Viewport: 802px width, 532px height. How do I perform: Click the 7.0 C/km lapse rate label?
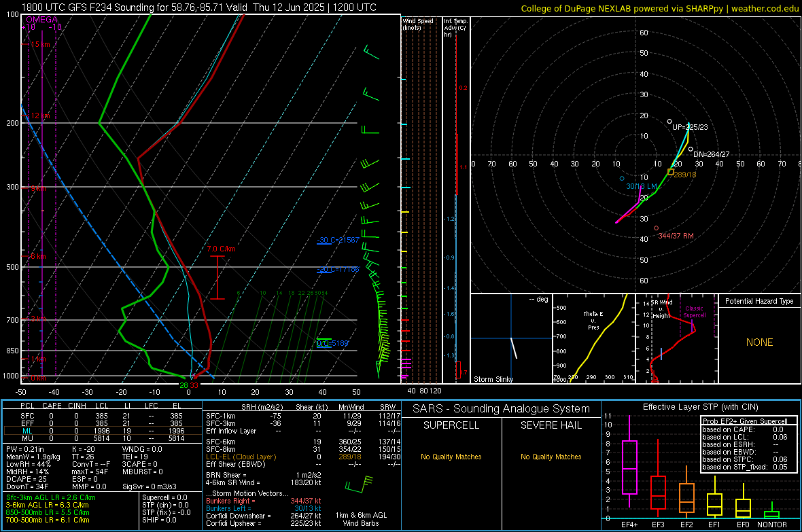click(221, 249)
